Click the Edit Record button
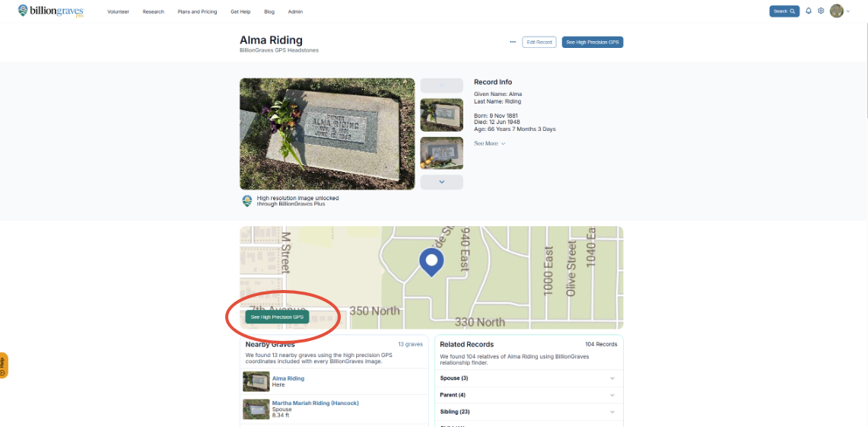The height and width of the screenshot is (427, 868). tap(539, 42)
